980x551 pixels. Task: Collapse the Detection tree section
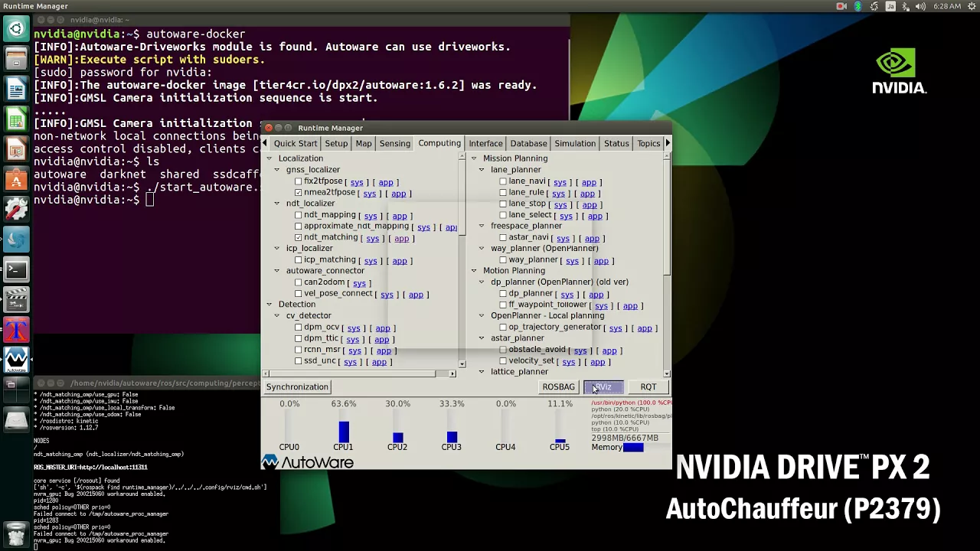[269, 305]
